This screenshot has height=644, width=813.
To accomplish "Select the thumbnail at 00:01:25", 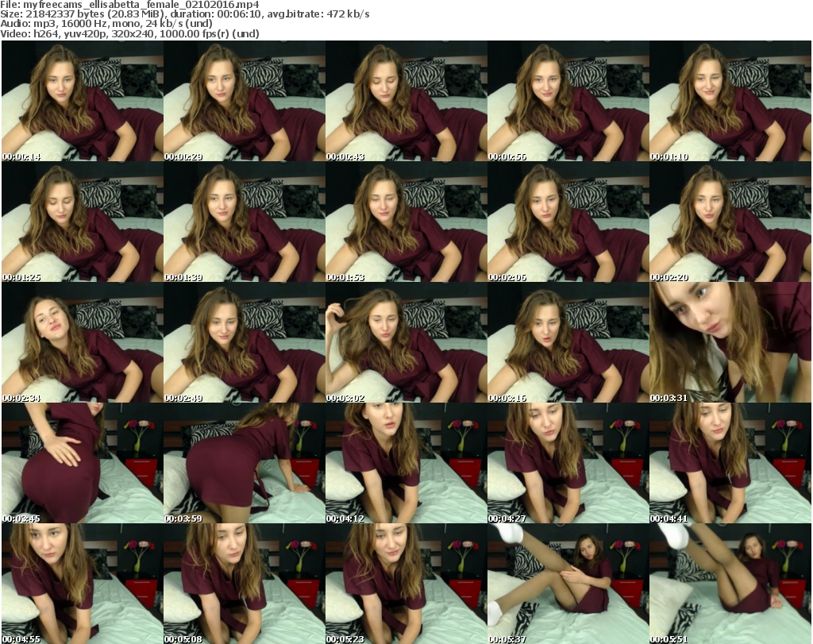I will coord(83,222).
